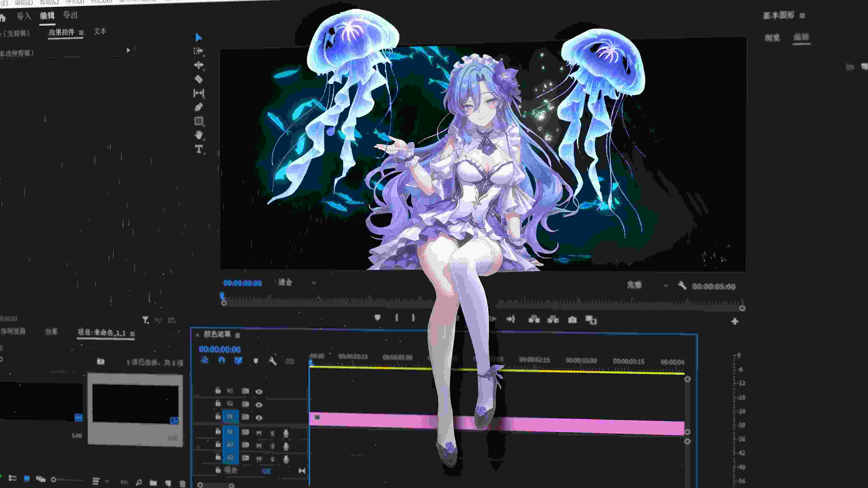Toggle V3 track output eye
Image resolution: width=868 pixels, height=488 pixels.
[x=259, y=392]
